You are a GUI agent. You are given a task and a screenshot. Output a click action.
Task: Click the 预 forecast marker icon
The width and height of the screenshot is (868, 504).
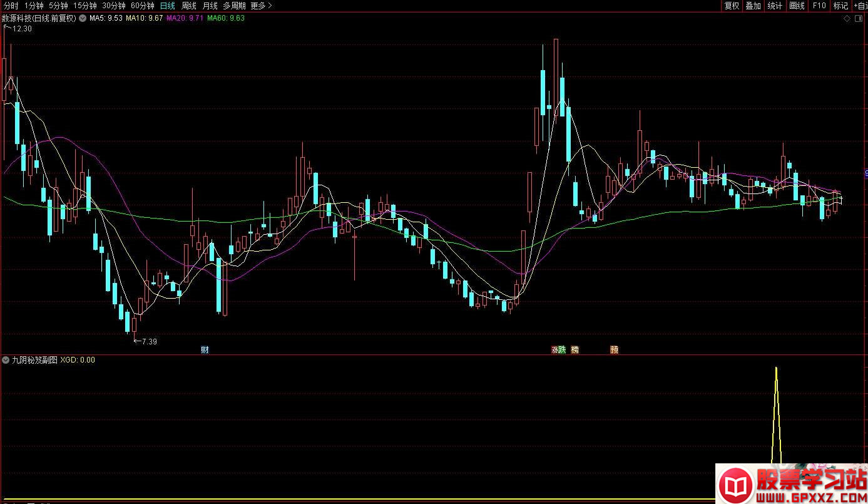(x=615, y=350)
